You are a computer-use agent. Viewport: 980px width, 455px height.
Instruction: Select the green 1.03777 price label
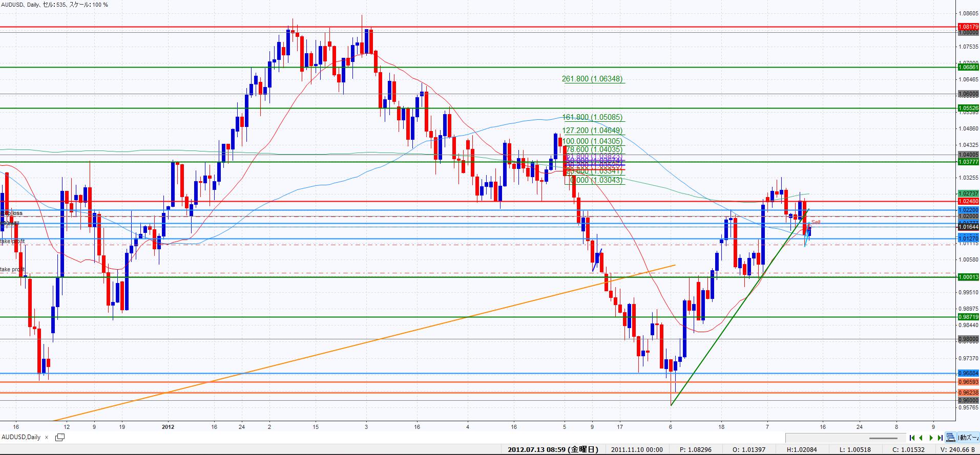tap(968, 162)
